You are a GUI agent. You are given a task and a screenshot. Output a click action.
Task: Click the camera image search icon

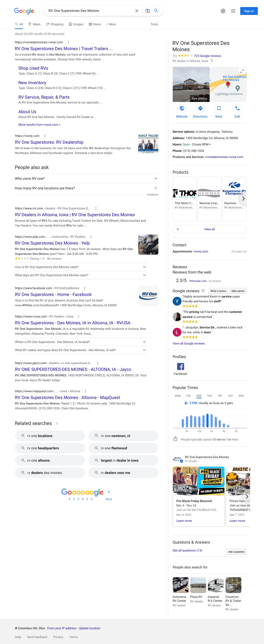click(148, 11)
